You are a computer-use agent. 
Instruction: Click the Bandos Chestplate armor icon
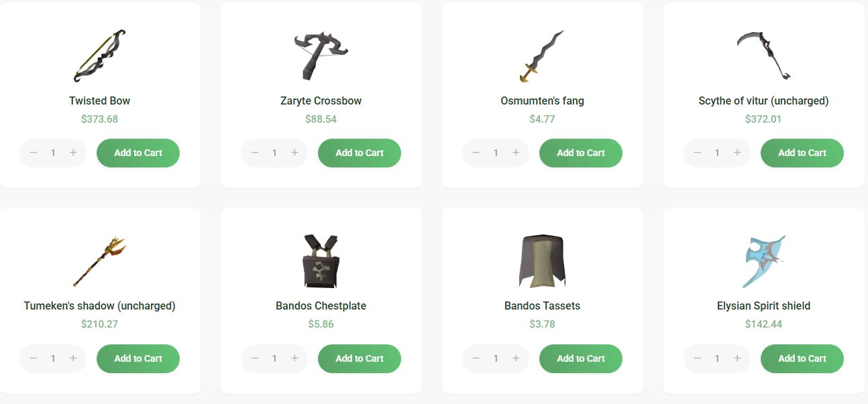(x=321, y=261)
